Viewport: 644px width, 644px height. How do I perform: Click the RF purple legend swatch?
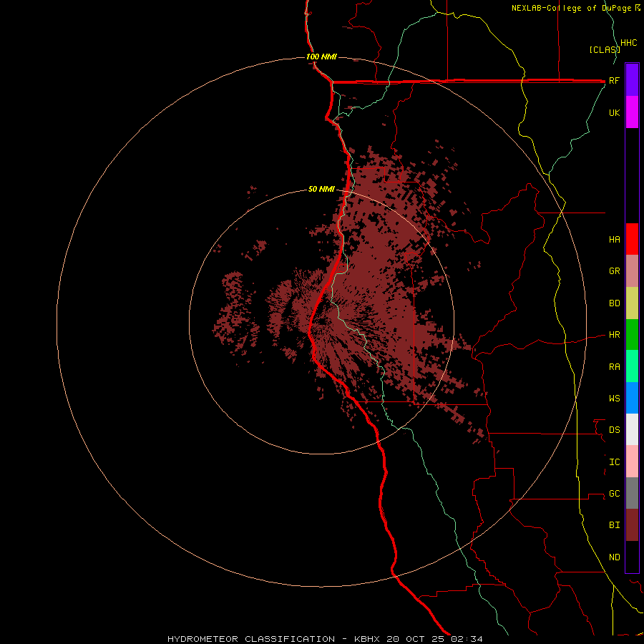[x=632, y=80]
